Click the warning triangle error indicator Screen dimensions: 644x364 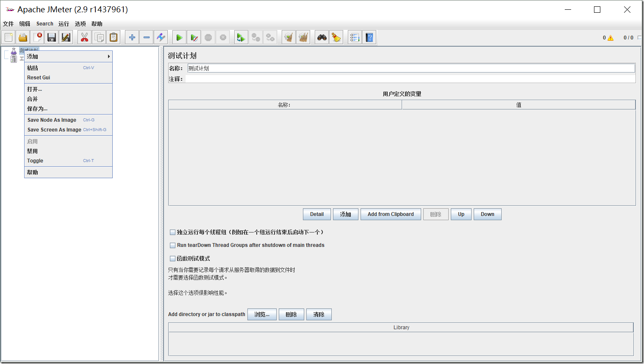click(611, 38)
